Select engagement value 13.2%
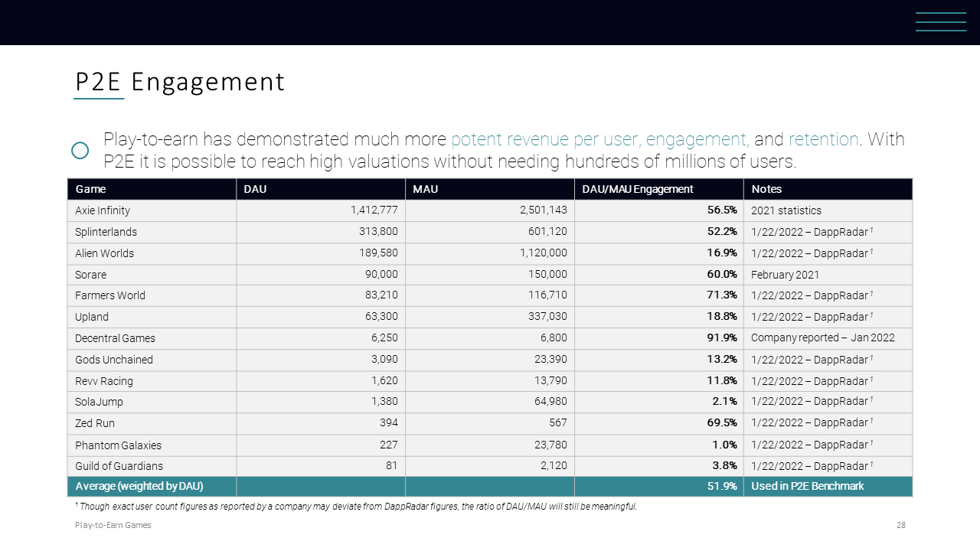 722,360
